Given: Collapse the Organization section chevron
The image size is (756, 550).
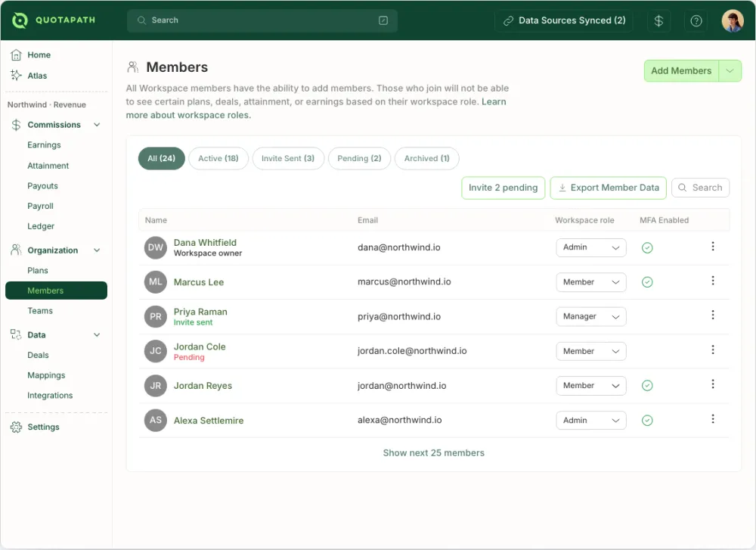Looking at the screenshot, I should click(97, 250).
